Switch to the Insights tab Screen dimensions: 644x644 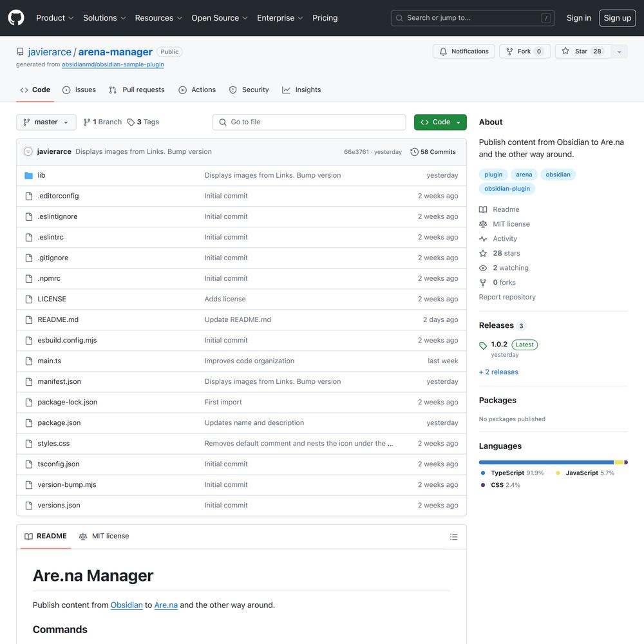[x=301, y=90]
